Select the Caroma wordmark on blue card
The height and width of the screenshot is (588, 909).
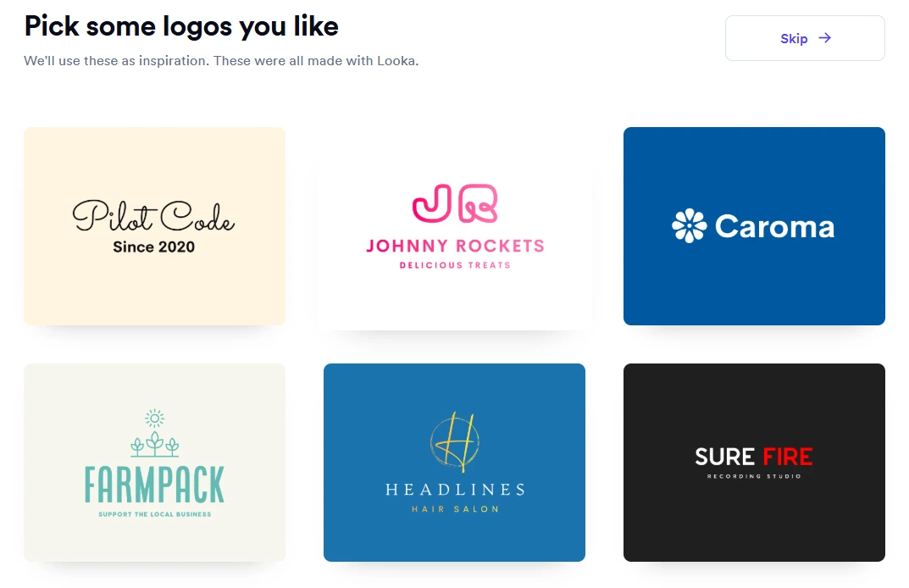774,226
